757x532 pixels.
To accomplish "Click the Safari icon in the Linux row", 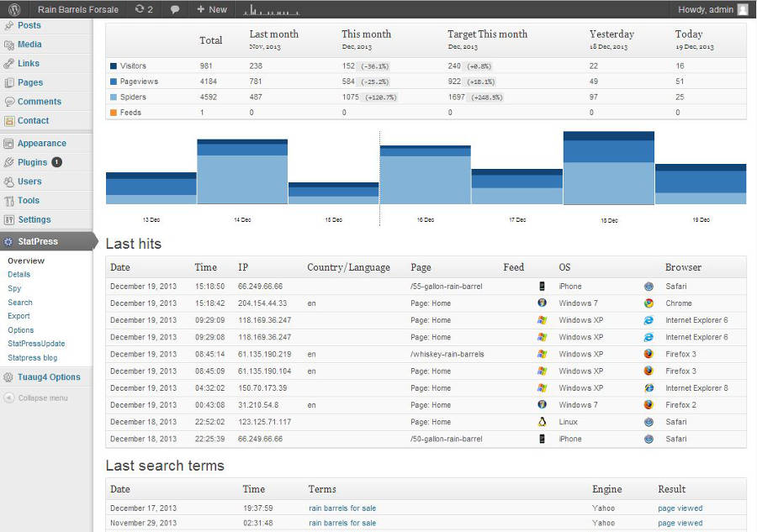I will (x=648, y=422).
